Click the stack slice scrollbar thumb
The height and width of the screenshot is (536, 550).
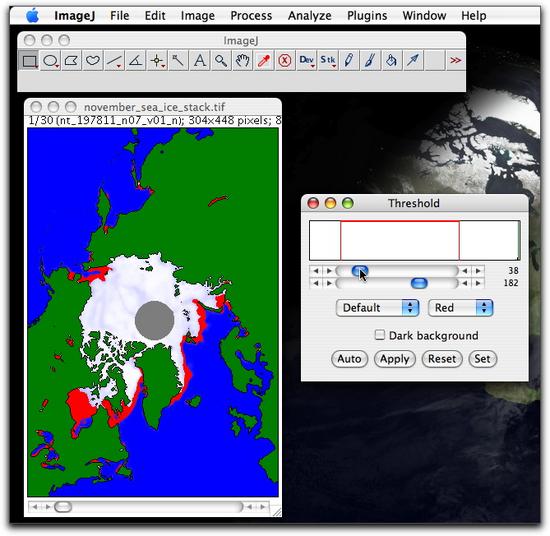click(63, 507)
